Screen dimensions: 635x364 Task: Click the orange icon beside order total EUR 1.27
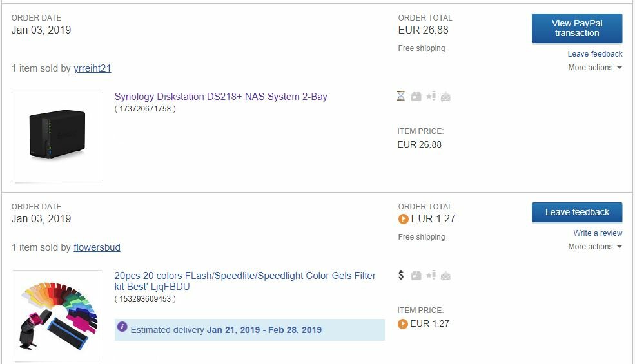click(404, 219)
